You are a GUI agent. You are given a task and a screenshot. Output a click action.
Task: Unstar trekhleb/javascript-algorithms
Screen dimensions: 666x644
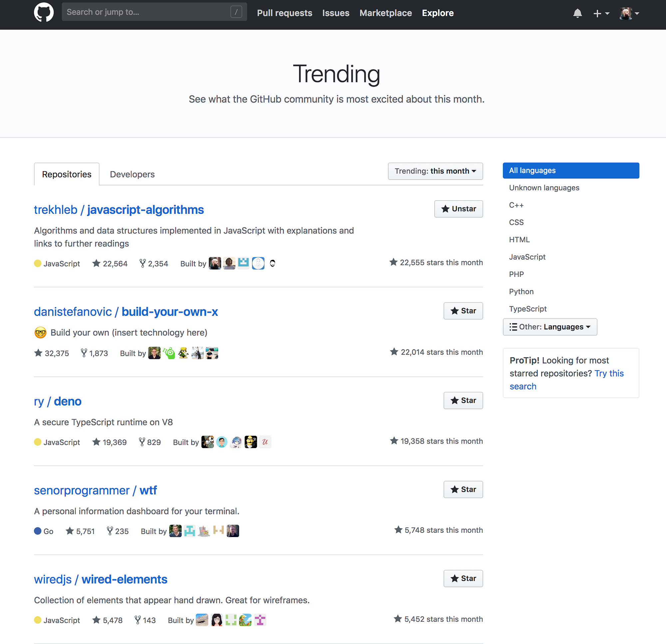pyautogui.click(x=459, y=209)
